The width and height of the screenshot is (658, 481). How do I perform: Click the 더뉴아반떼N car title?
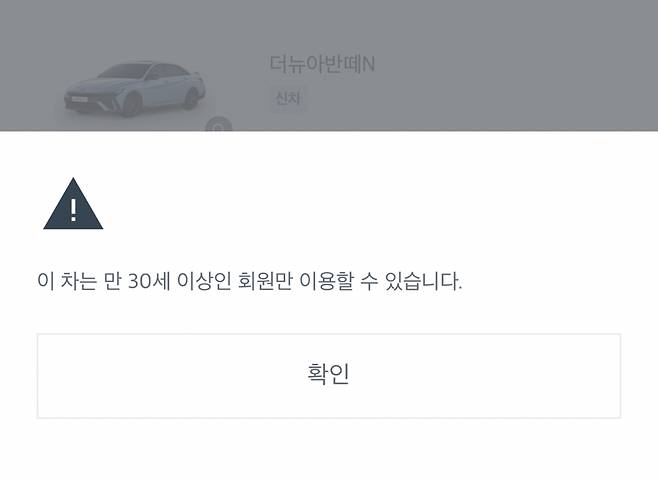coord(322,64)
